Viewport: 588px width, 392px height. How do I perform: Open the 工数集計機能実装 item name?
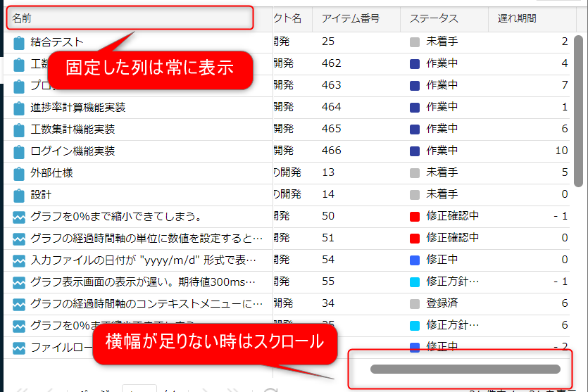coord(73,129)
